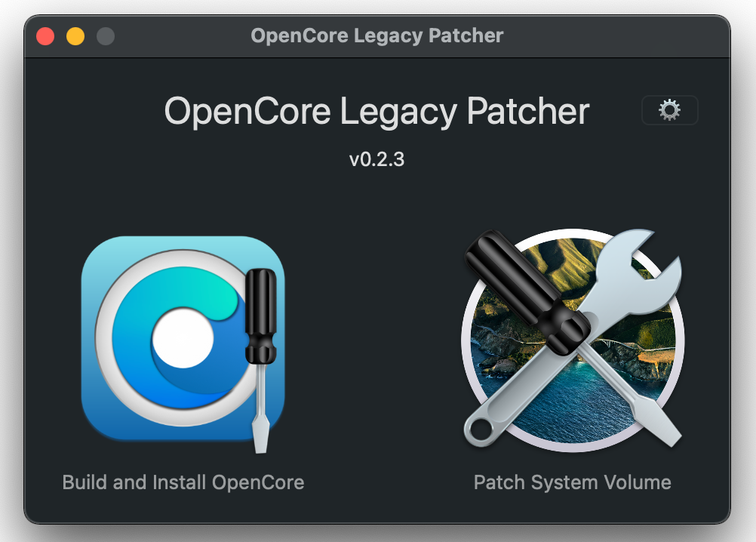Select the Patch System Volume label
Screen dimensions: 756x542
(573, 482)
